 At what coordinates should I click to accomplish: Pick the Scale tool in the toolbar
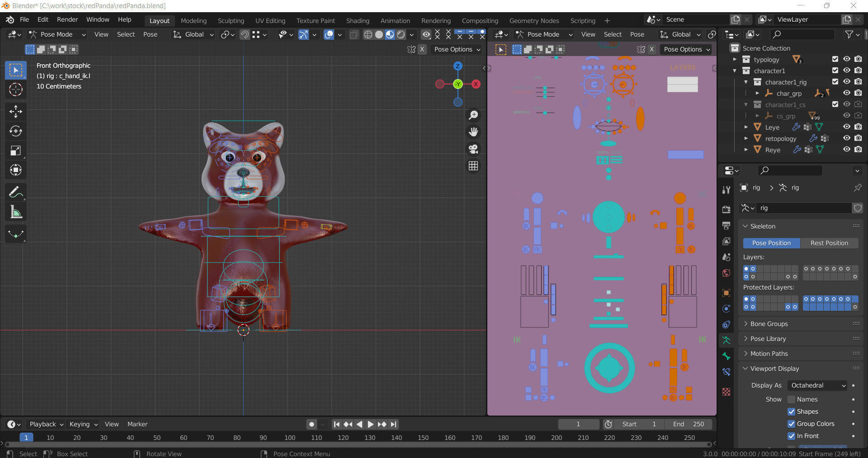coord(16,150)
